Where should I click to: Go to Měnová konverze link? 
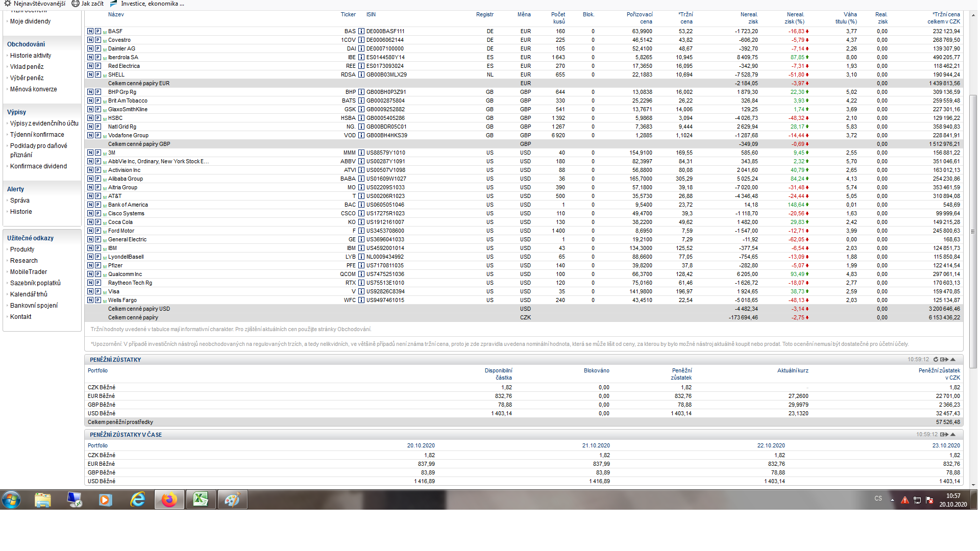(x=34, y=89)
